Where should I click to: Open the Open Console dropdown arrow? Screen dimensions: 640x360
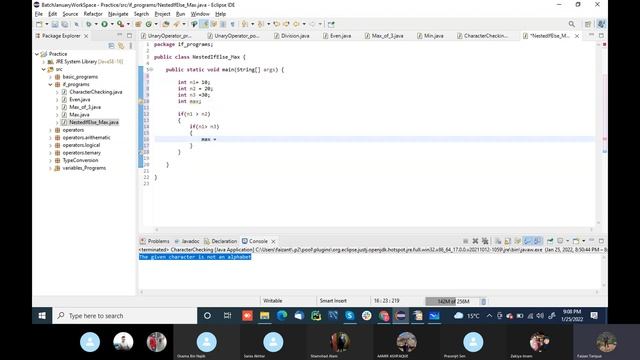point(584,241)
